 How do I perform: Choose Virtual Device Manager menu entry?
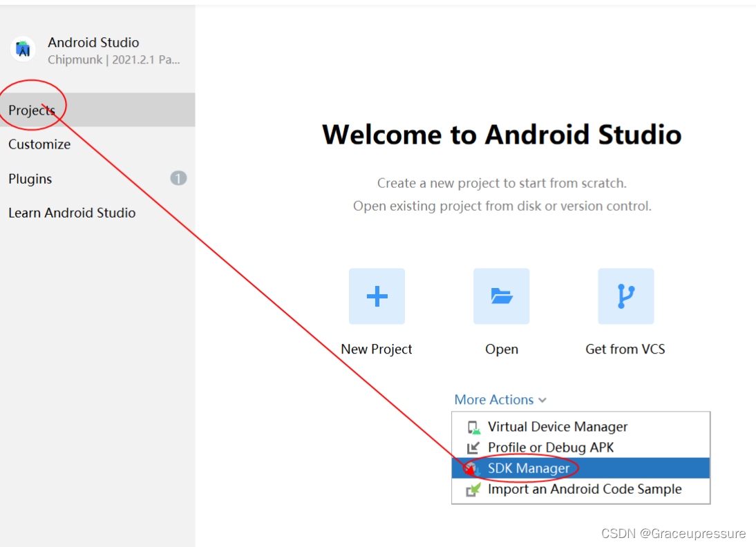[580, 427]
